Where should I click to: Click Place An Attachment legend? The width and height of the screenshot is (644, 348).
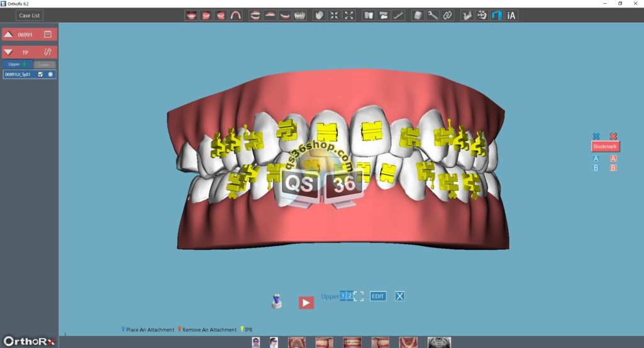tap(148, 330)
